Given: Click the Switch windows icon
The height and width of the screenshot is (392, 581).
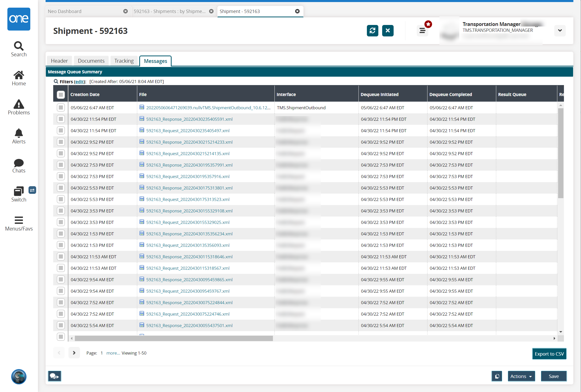Looking at the screenshot, I should tap(19, 191).
